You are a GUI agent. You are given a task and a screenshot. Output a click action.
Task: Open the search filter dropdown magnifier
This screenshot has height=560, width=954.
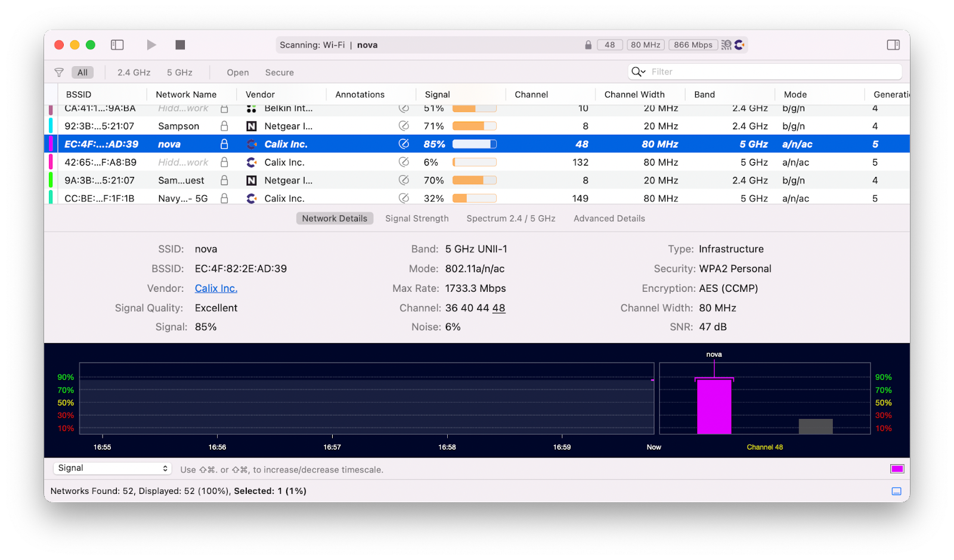(638, 71)
